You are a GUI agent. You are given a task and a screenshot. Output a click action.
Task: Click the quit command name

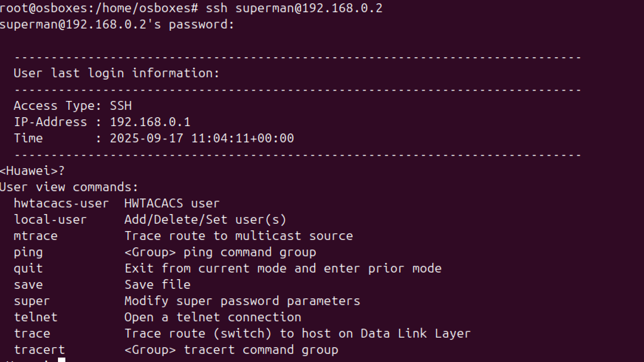click(x=28, y=268)
